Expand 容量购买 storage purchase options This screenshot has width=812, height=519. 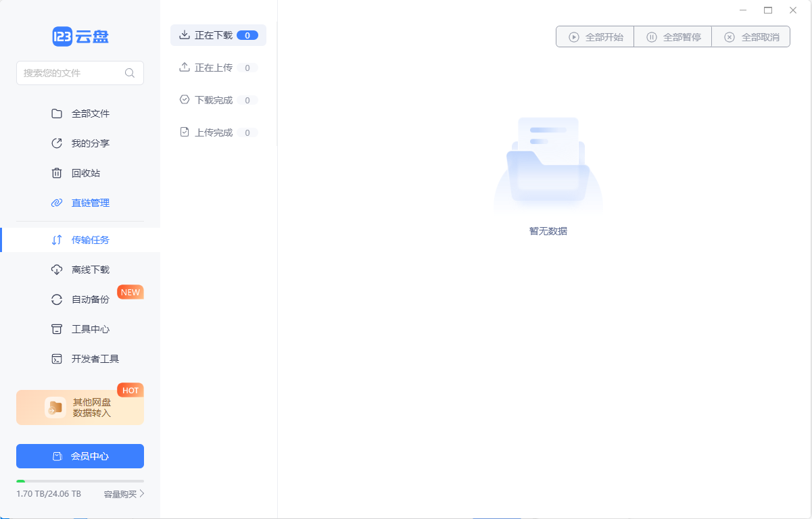[122, 494]
